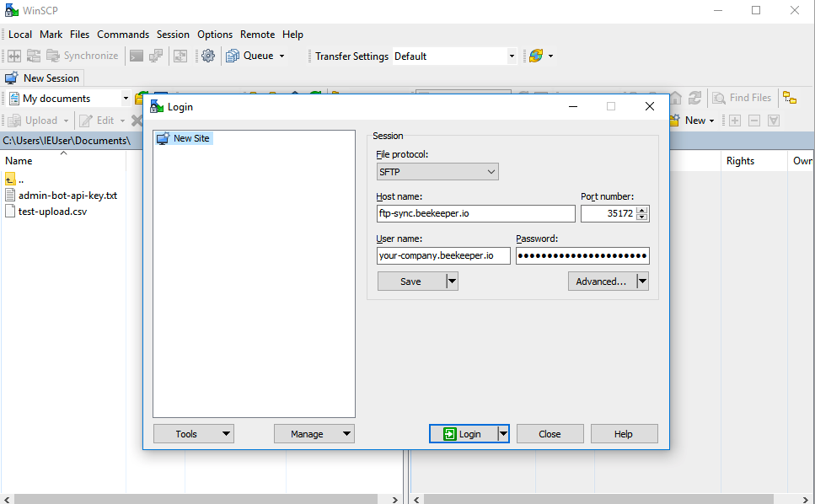Open the Options menu

click(214, 35)
